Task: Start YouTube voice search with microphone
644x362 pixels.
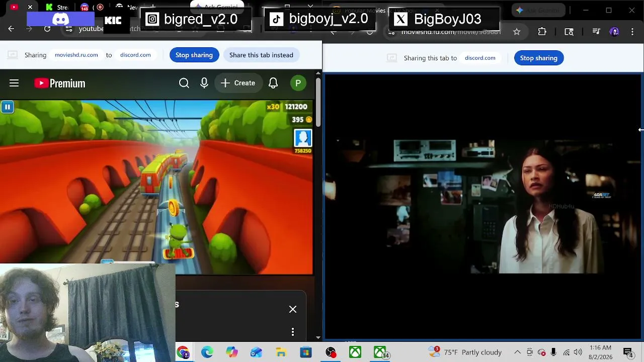Action: (204, 83)
